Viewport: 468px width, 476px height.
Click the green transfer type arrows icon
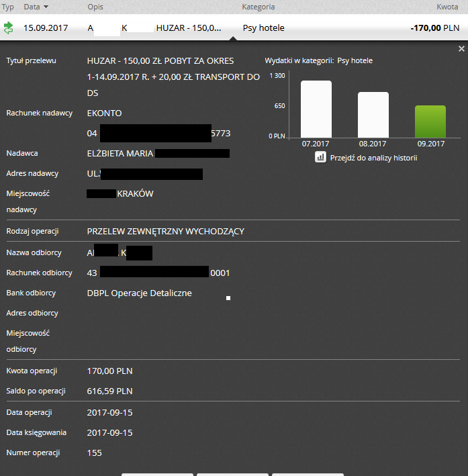point(9,28)
